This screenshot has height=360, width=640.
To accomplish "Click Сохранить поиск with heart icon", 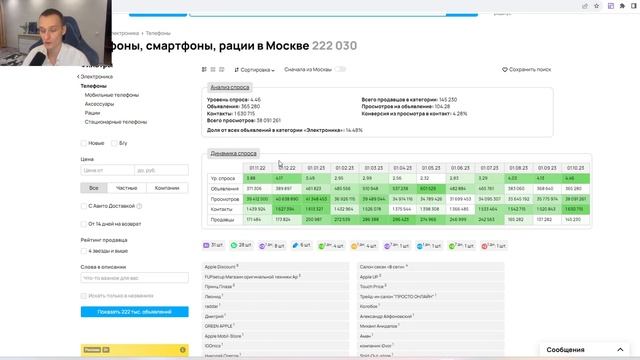I will point(527,69).
